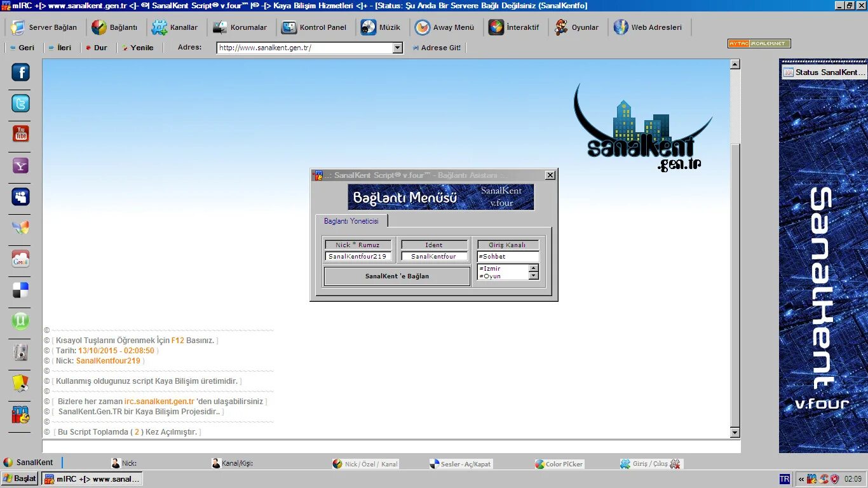Edit the Nick * Rumuz field
Image resolution: width=868 pixels, height=488 pixels.
[x=358, y=257]
